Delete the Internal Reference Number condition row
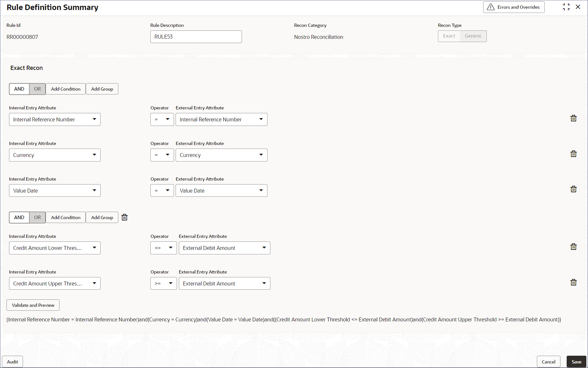The height and width of the screenshot is (368, 588). click(573, 118)
